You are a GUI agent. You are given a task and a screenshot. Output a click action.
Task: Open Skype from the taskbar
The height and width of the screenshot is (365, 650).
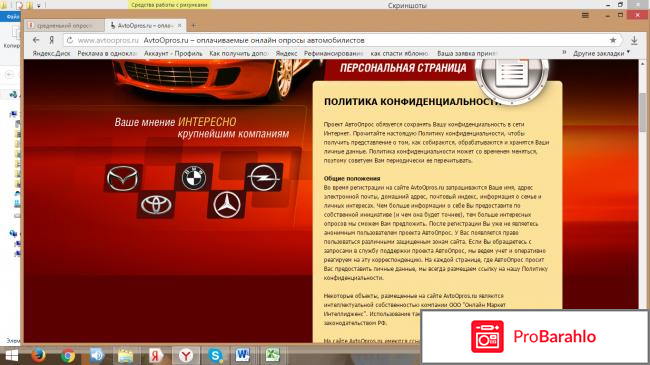pyautogui.click(x=216, y=355)
